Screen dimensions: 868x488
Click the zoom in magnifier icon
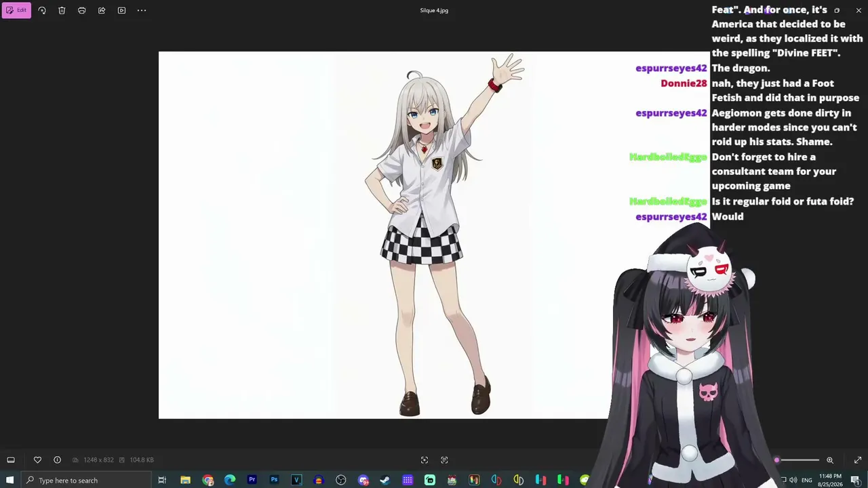click(829, 460)
